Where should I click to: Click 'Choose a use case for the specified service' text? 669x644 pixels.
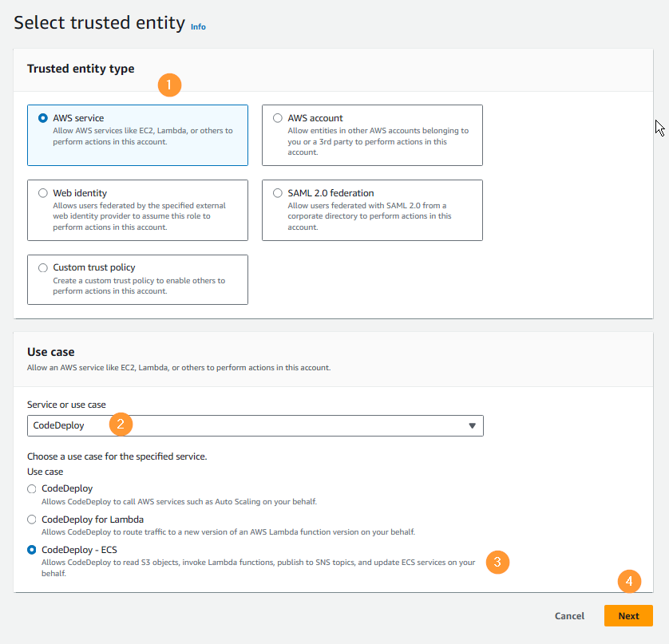coord(117,456)
